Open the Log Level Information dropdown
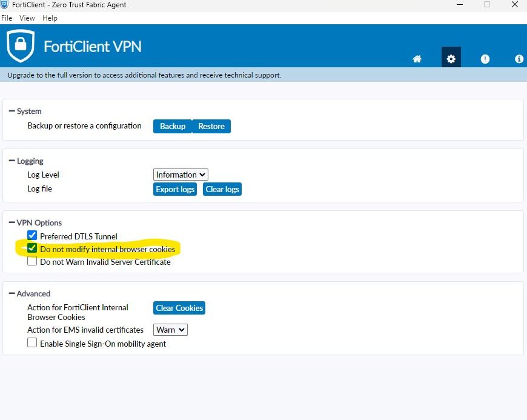 point(181,175)
